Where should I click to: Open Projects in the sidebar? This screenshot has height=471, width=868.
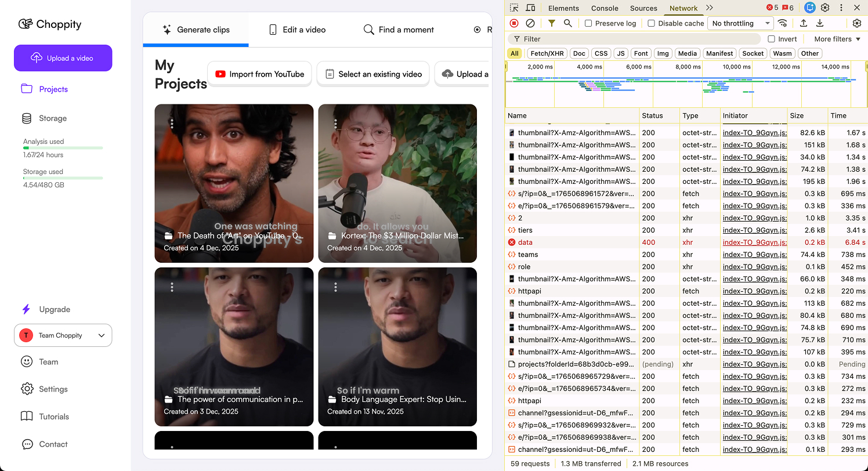[x=45, y=89]
